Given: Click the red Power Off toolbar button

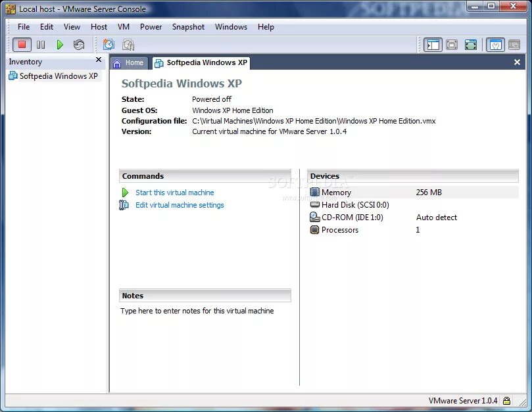Looking at the screenshot, I should [x=22, y=45].
